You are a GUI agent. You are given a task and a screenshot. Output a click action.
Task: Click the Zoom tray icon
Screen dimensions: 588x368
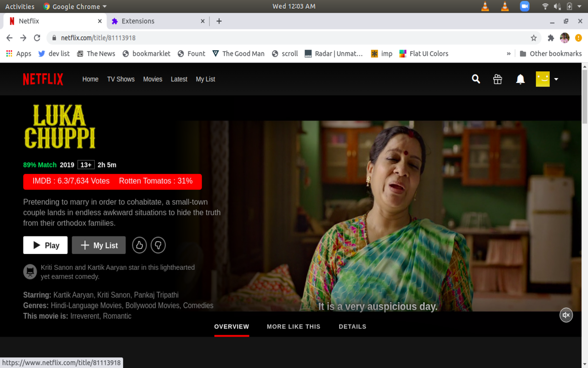pyautogui.click(x=525, y=6)
